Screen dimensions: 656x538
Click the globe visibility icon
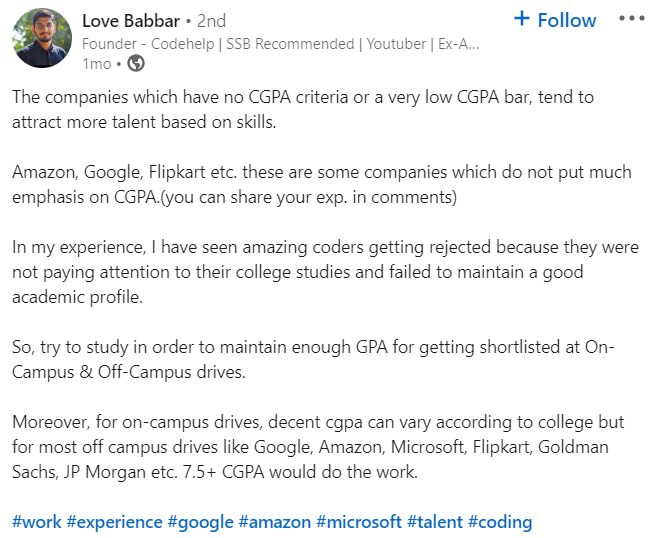click(136, 64)
